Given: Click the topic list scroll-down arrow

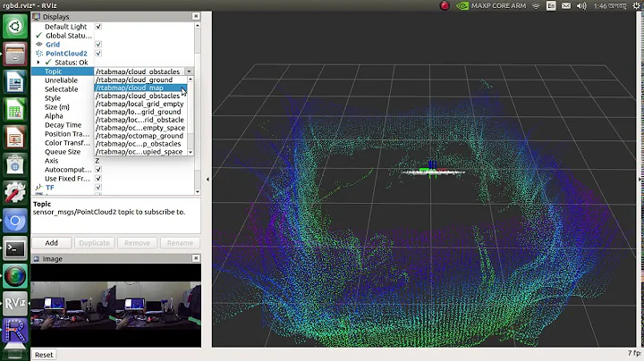Looking at the screenshot, I should [x=191, y=152].
